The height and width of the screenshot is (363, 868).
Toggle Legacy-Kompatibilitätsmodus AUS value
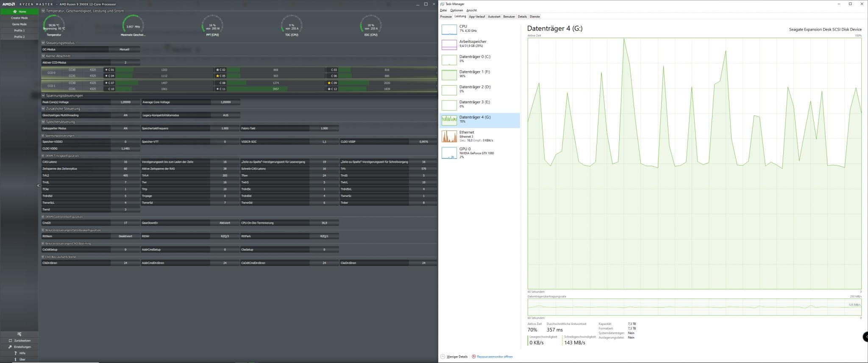point(225,115)
